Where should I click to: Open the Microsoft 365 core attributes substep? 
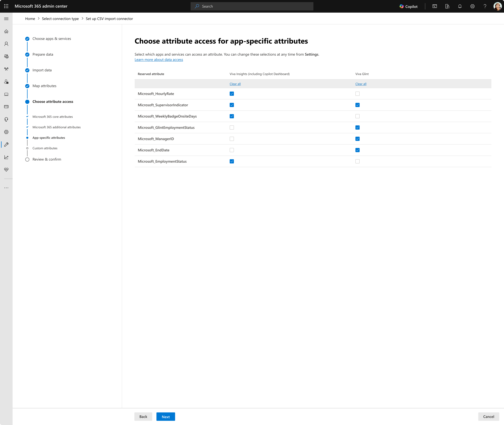click(53, 117)
